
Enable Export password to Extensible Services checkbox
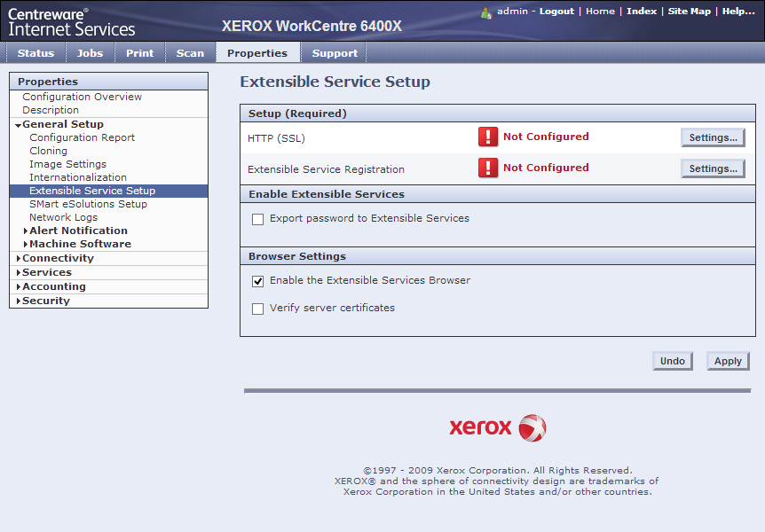[258, 219]
